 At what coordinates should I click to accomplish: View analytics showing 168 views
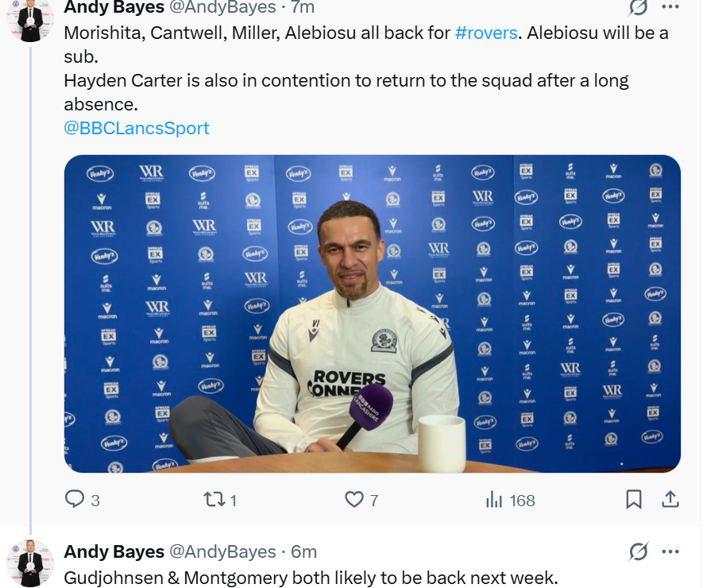[x=510, y=500]
